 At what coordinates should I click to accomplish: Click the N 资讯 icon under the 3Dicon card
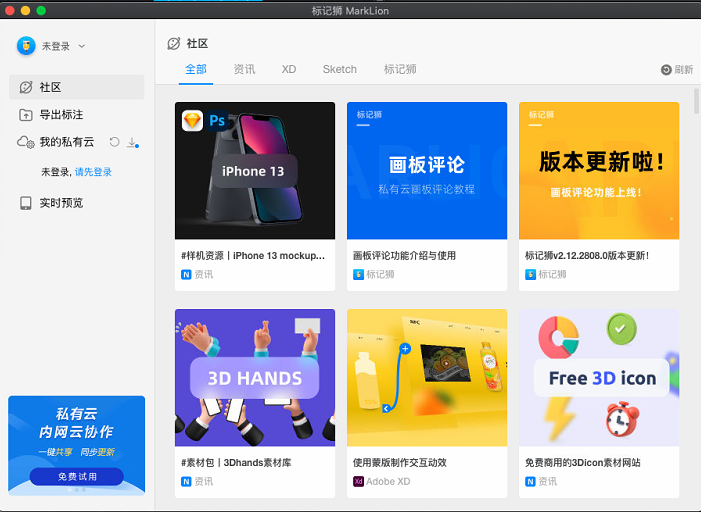(530, 482)
